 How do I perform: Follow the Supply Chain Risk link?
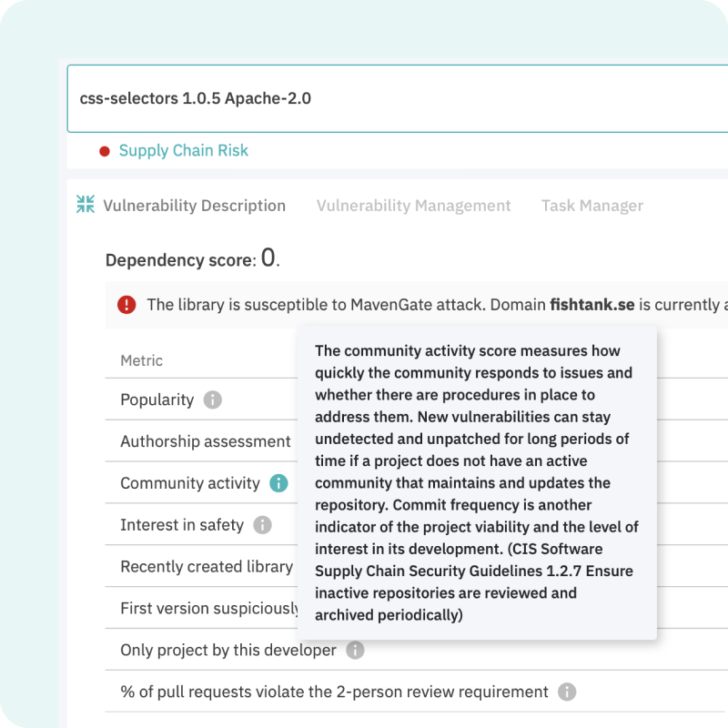tap(184, 150)
